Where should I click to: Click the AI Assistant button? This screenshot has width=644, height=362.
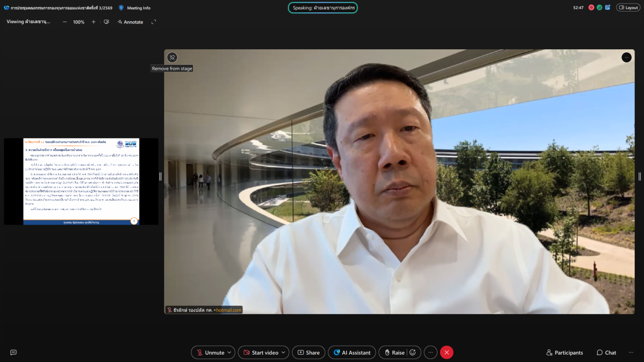click(x=352, y=353)
